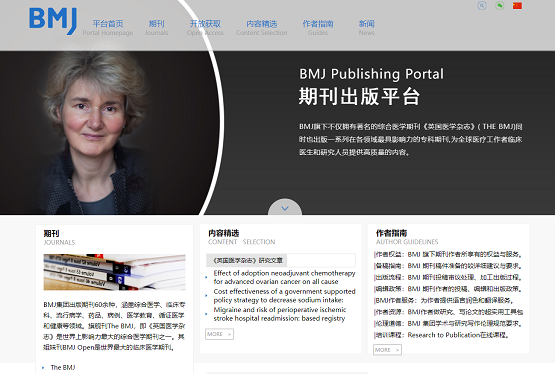Viewport: 555px width, 374px height.
Task: Open the Journals menu item
Action: click(156, 28)
